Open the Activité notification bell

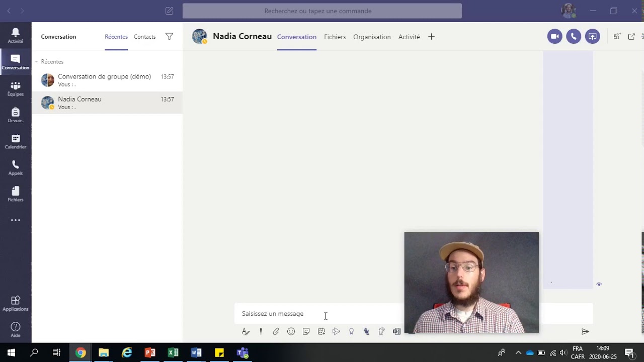click(x=16, y=35)
